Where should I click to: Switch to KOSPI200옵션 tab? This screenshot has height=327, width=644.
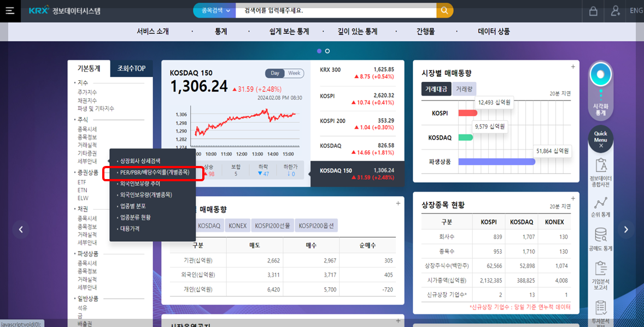point(316,225)
